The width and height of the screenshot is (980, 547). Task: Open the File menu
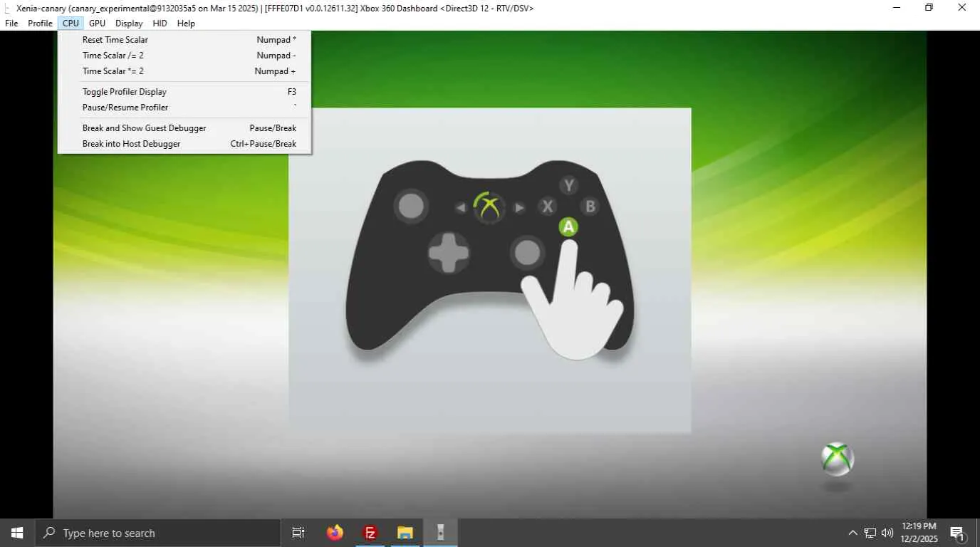tap(11, 24)
